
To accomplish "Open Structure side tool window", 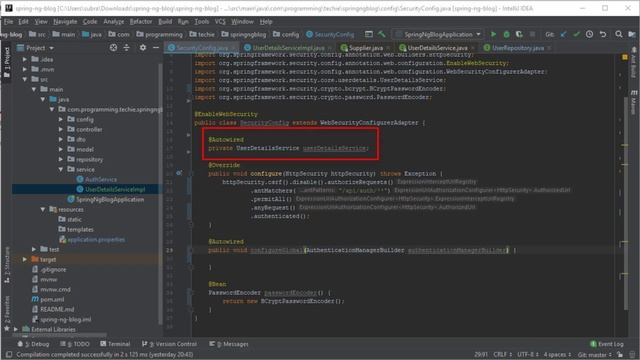I will coord(7,264).
